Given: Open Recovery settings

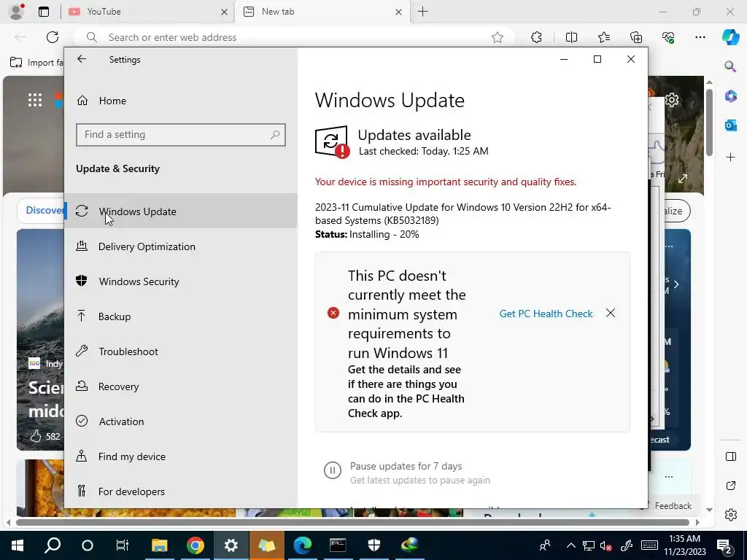Looking at the screenshot, I should point(181,386).
